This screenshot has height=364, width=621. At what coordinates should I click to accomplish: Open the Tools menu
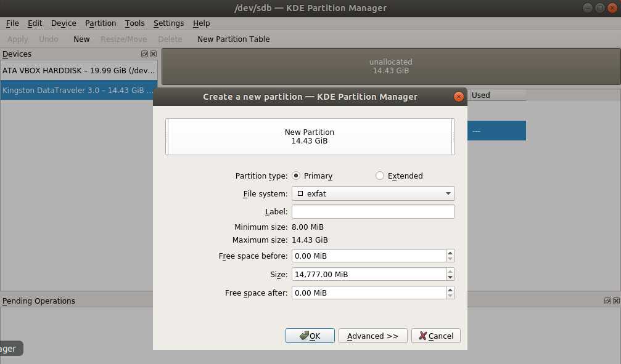(x=134, y=23)
